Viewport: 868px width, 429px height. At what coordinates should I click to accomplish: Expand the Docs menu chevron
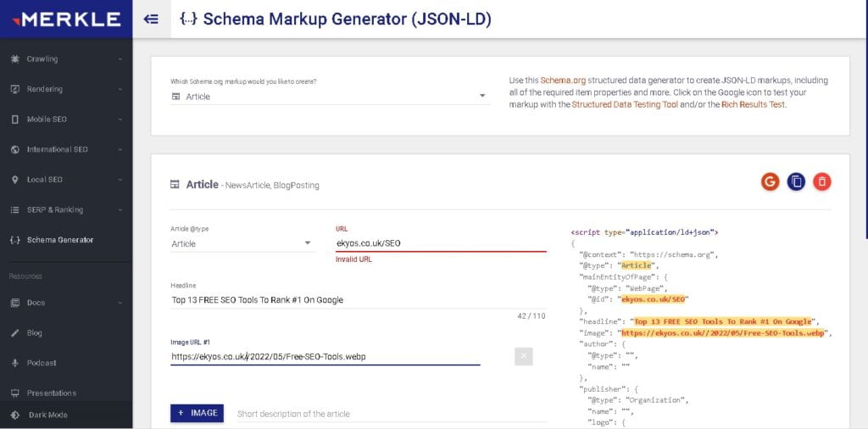coord(120,303)
